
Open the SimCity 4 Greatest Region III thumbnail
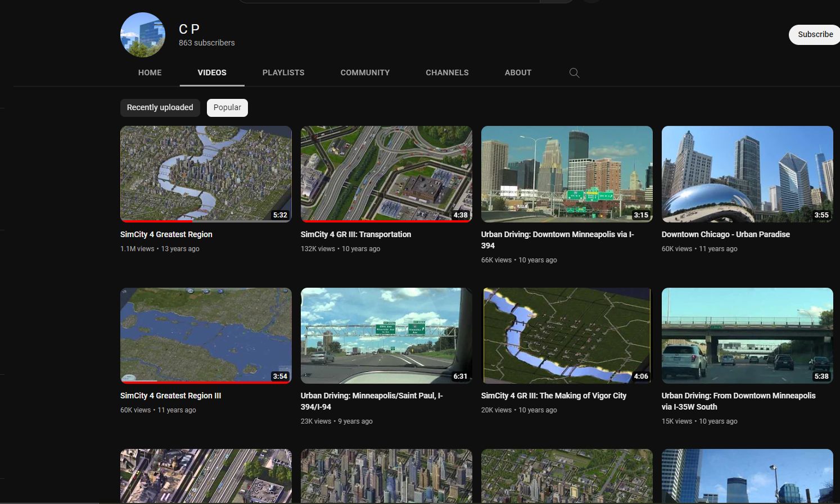[206, 335]
